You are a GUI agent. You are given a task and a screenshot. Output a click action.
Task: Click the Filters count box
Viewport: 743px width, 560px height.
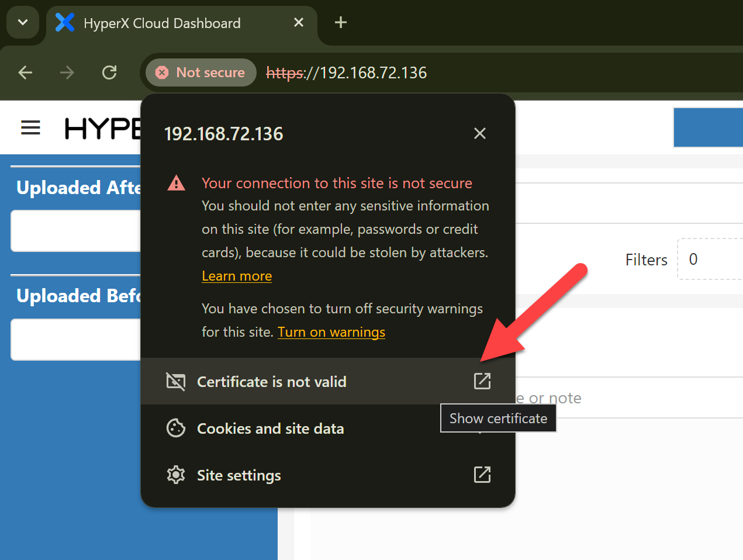[710, 259]
